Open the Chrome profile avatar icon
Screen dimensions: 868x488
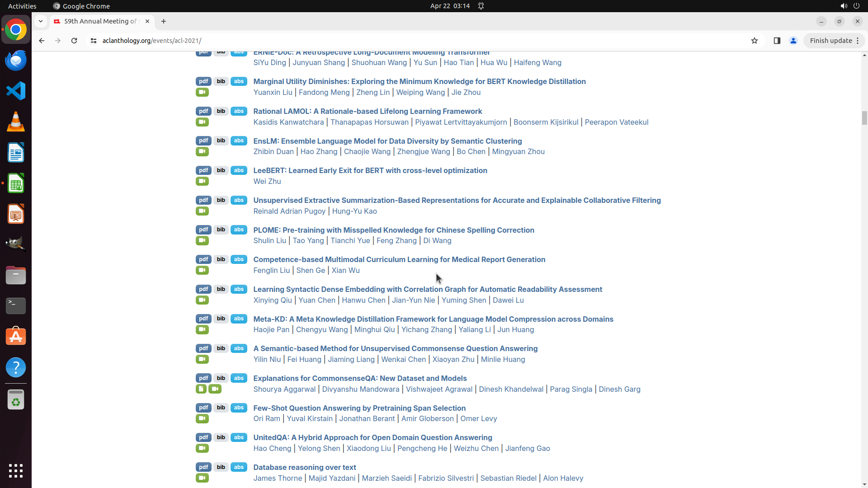click(x=793, y=41)
